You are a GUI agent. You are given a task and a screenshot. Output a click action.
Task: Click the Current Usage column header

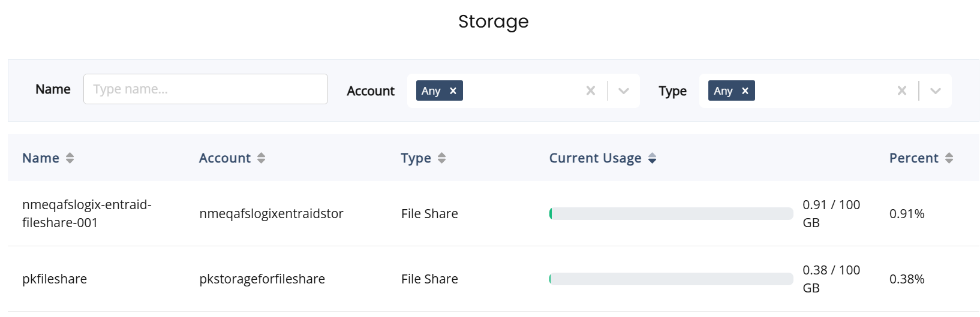[596, 158]
